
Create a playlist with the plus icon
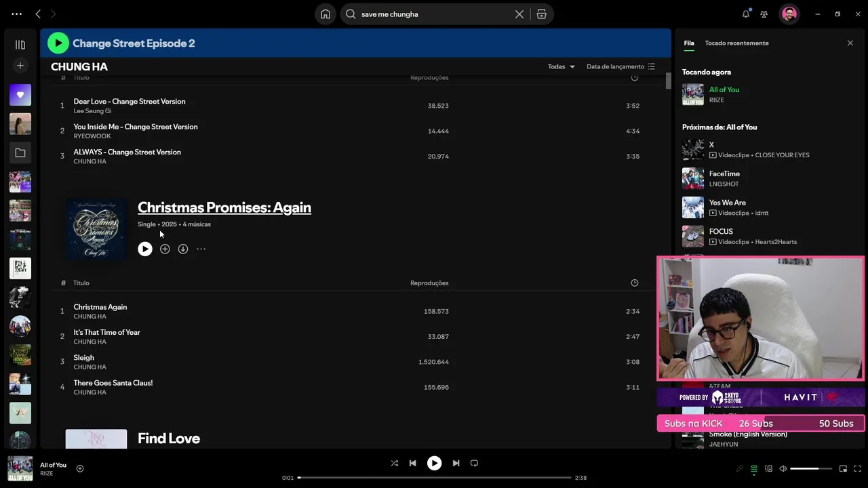(20, 66)
